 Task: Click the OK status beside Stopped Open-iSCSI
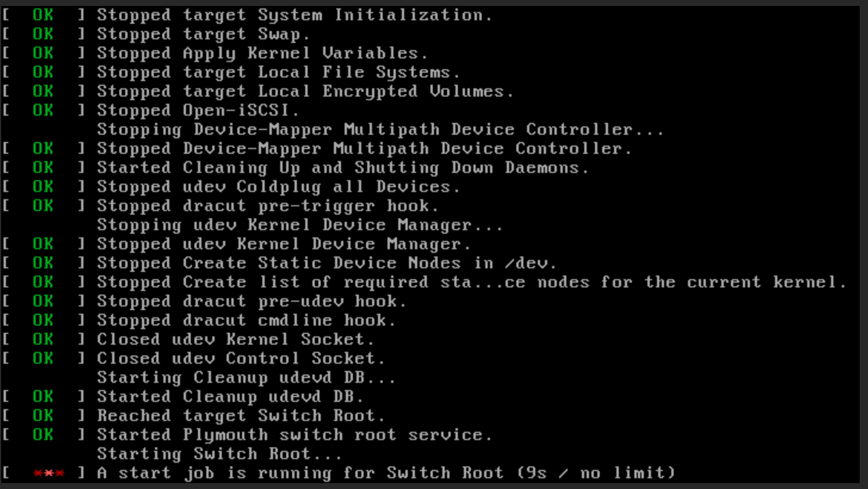tap(43, 110)
